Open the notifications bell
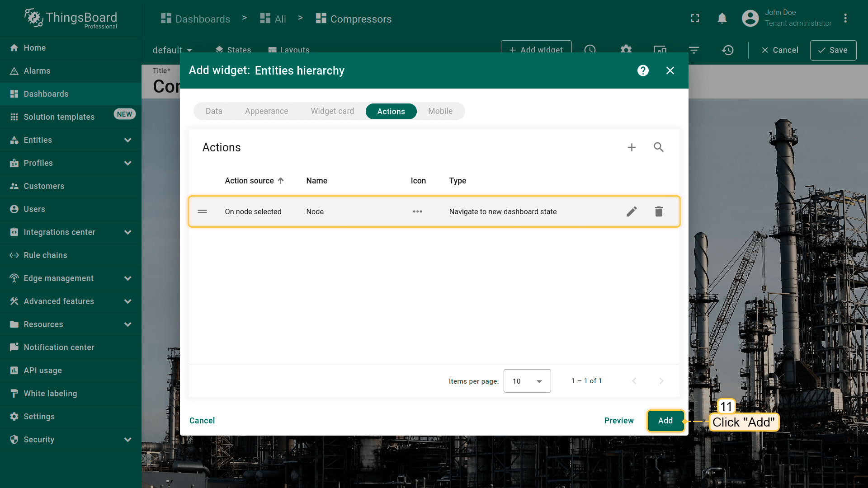The image size is (868, 488). pos(722,19)
